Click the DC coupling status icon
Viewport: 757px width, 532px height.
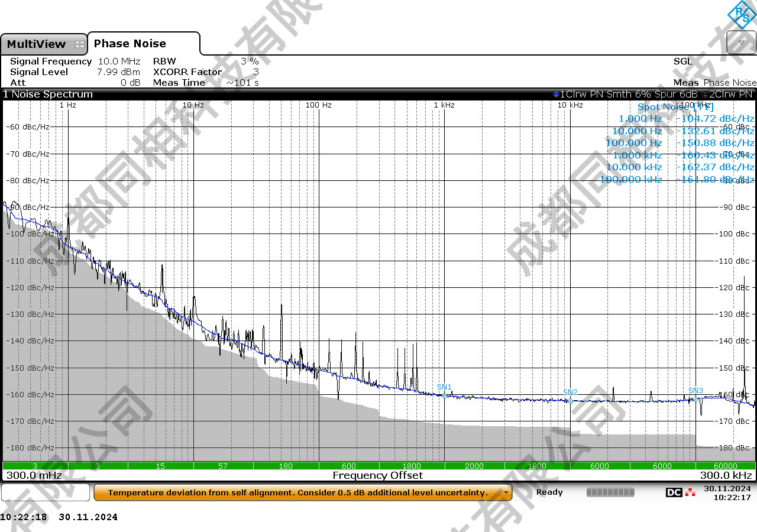click(x=674, y=492)
